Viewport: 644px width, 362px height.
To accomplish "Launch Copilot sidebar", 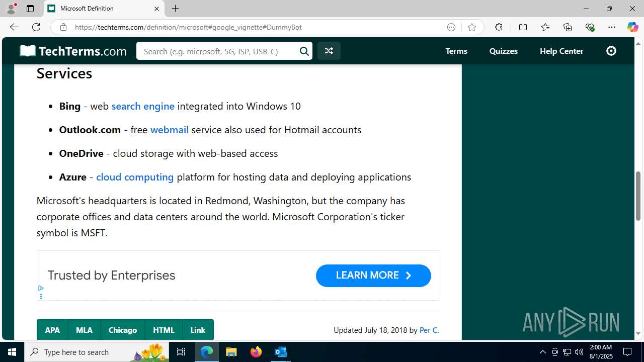I will [632, 27].
